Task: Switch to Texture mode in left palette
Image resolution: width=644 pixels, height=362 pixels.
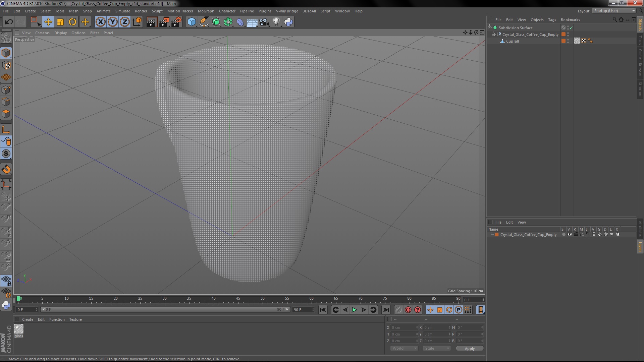Action: (6, 65)
